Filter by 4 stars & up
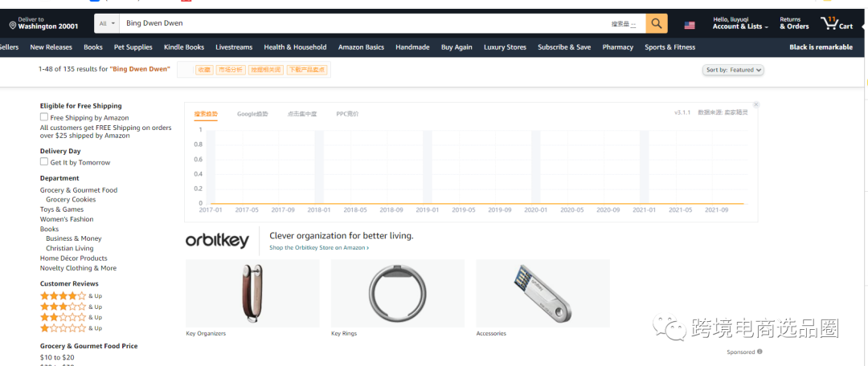This screenshot has height=366, width=868. tap(71, 296)
